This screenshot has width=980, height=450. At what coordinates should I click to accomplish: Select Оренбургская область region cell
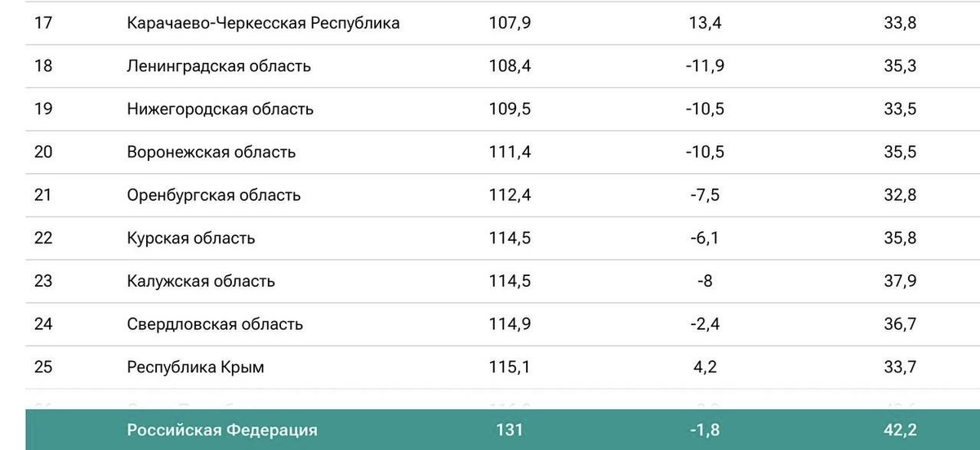214,195
